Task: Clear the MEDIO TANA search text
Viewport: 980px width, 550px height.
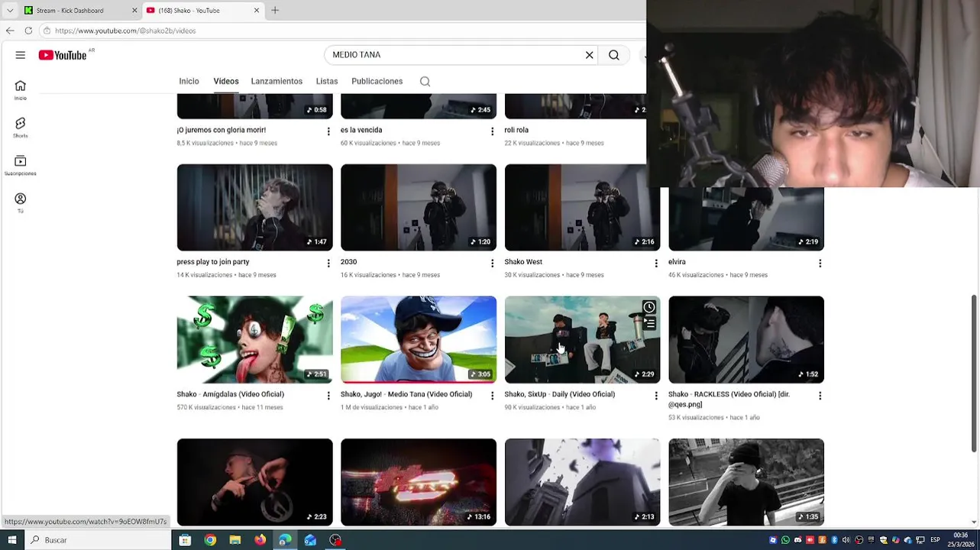Action: (x=589, y=55)
